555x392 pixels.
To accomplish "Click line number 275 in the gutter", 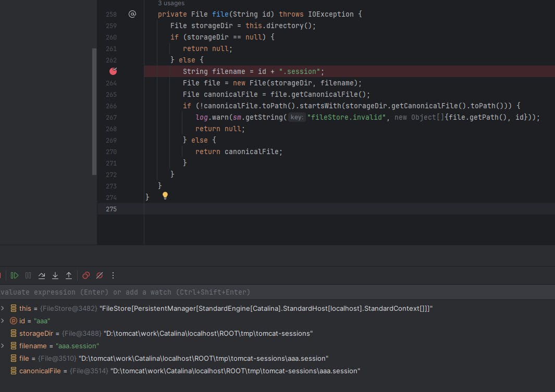I will click(111, 209).
